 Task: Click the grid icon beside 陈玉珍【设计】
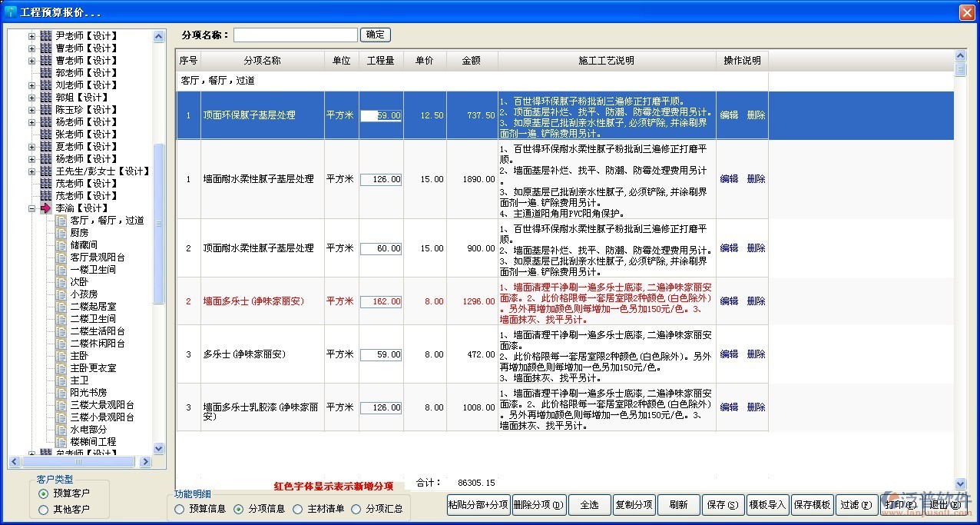click(x=45, y=110)
